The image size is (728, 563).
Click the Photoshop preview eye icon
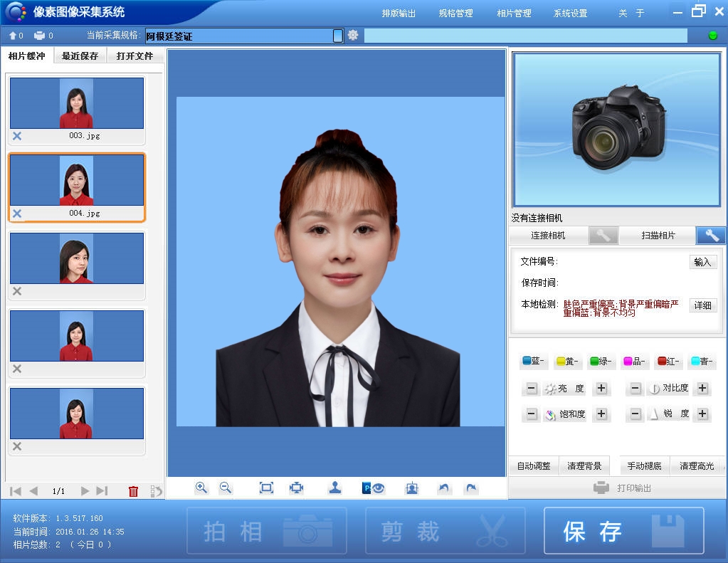click(x=374, y=488)
